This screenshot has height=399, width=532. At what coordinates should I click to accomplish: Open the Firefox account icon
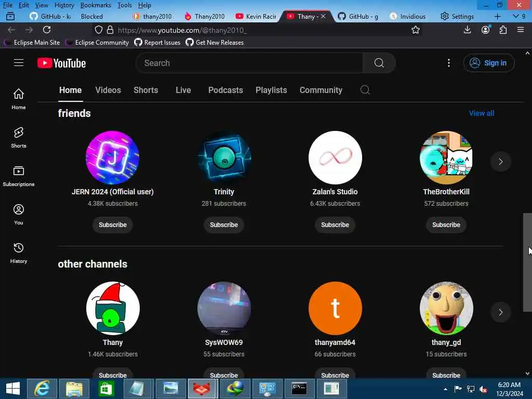486,30
